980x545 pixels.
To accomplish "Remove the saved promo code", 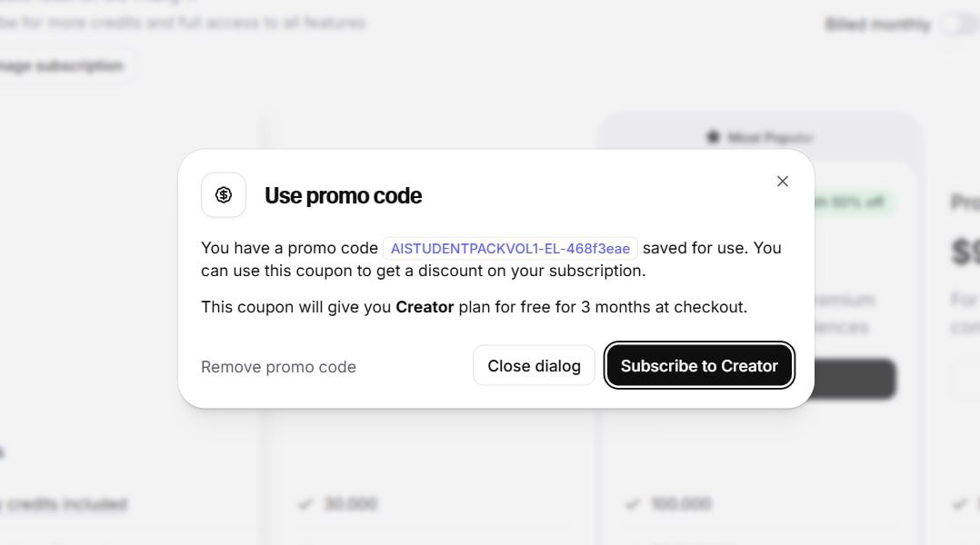I will click(x=278, y=367).
